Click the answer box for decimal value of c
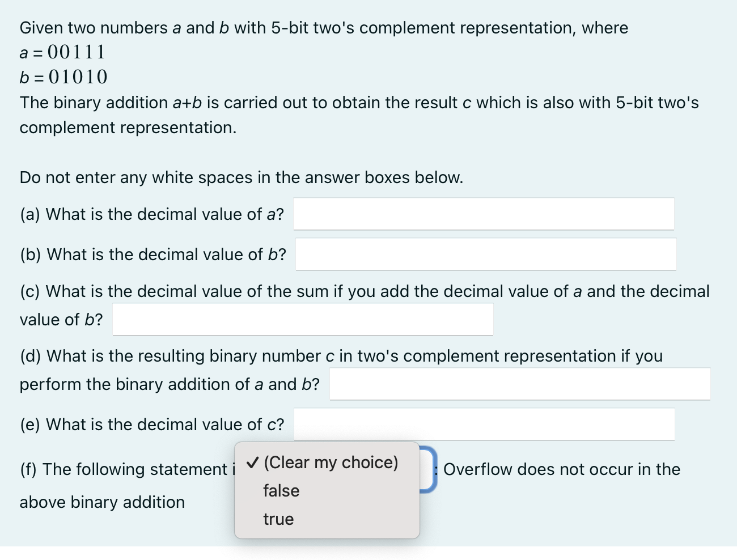Image resolution: width=737 pixels, height=560 pixels. tap(483, 424)
